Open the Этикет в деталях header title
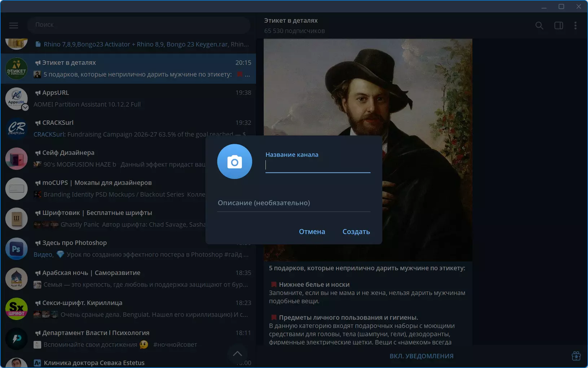This screenshot has width=588, height=368. (x=291, y=21)
